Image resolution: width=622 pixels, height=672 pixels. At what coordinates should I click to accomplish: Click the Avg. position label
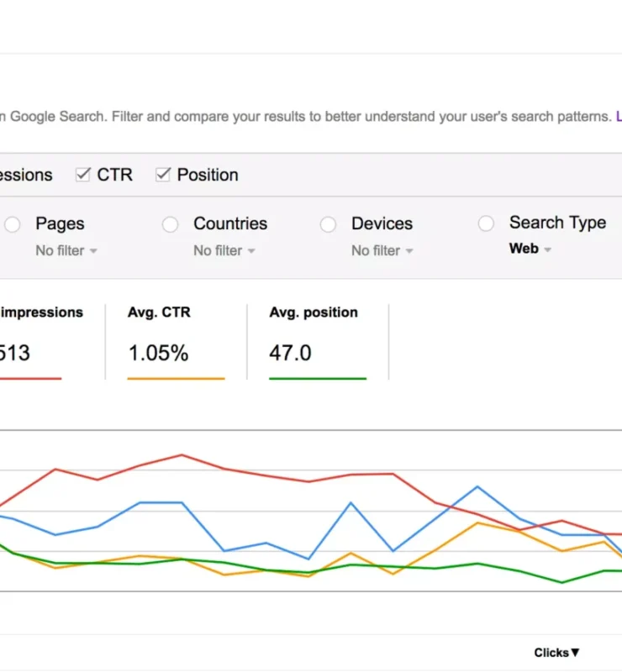(314, 312)
